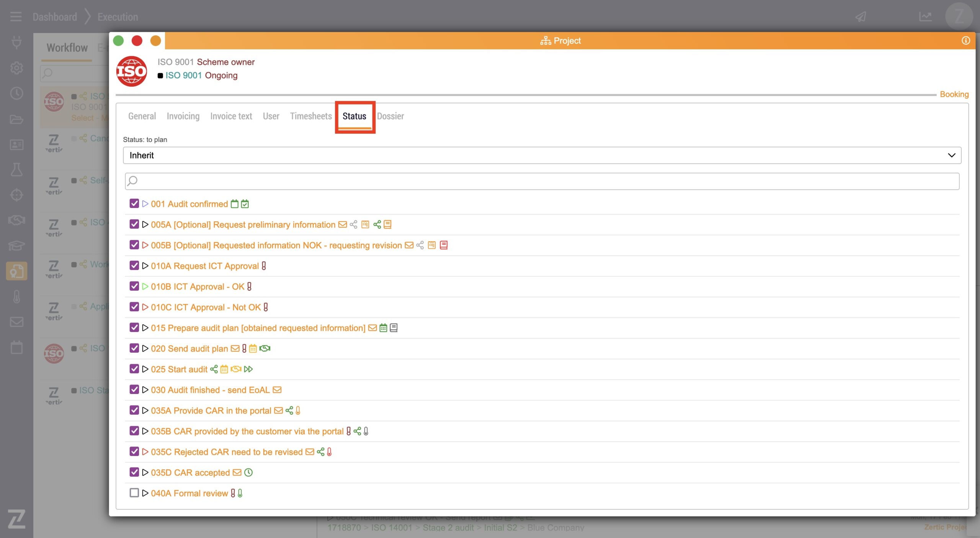Click the status search input field
This screenshot has height=538, width=980.
click(542, 181)
